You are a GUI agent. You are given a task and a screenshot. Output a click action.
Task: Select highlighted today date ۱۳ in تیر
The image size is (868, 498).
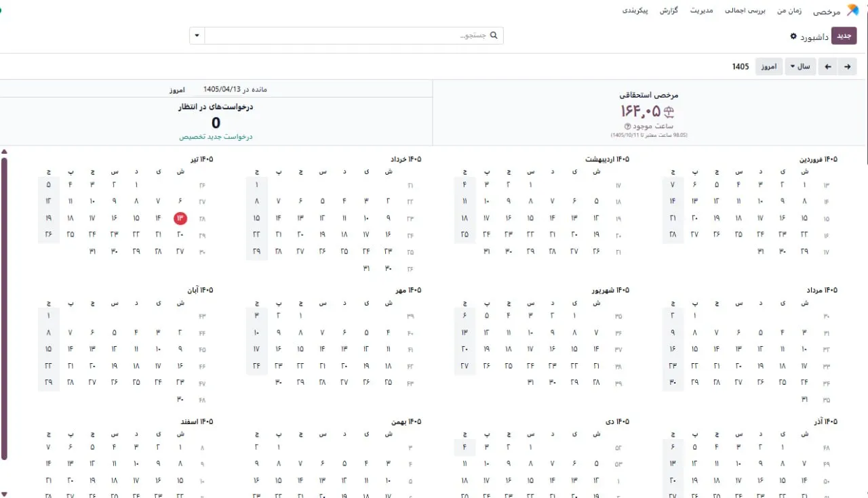pos(180,218)
